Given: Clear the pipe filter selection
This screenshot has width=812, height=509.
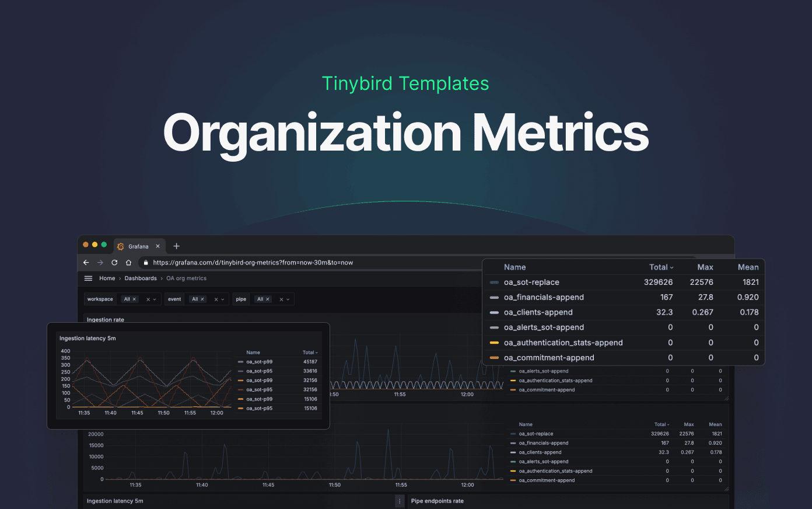Looking at the screenshot, I should point(281,299).
